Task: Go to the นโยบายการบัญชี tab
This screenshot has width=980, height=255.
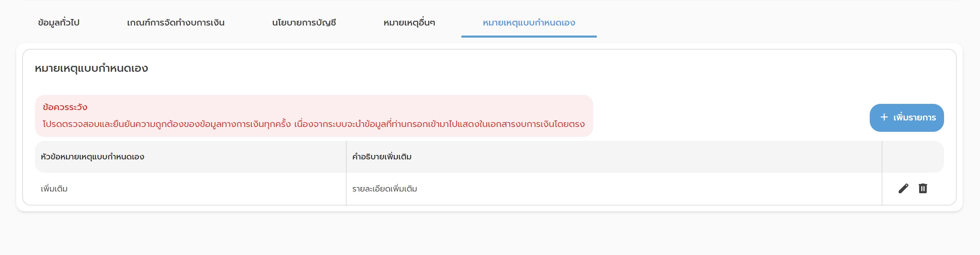Action: click(x=304, y=23)
